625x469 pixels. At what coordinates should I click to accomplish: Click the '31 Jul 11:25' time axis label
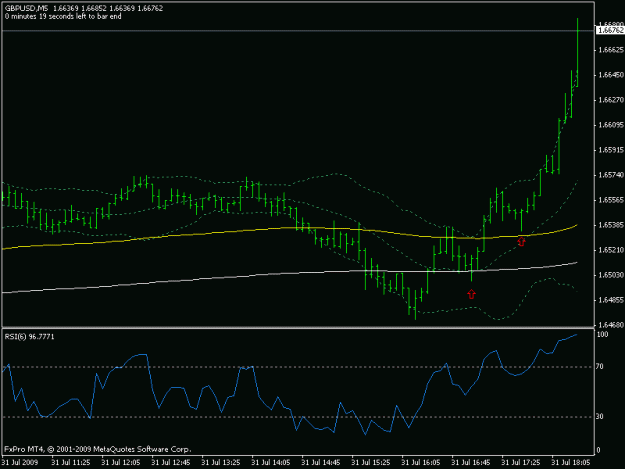click(x=71, y=463)
